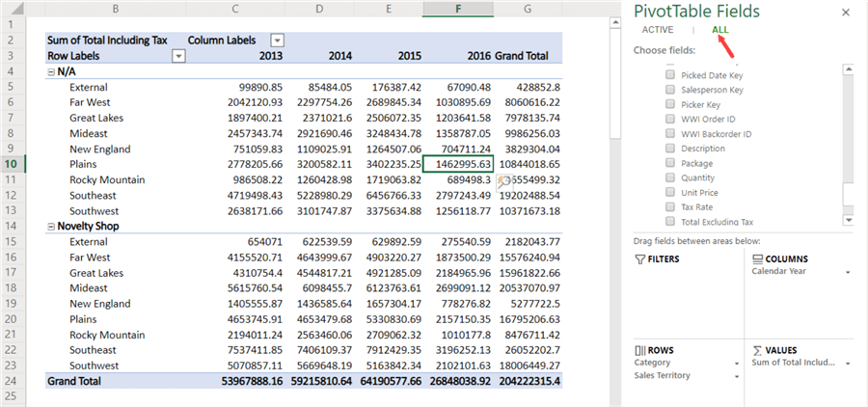
Task: Select cell value 654071
Action: tap(236, 242)
